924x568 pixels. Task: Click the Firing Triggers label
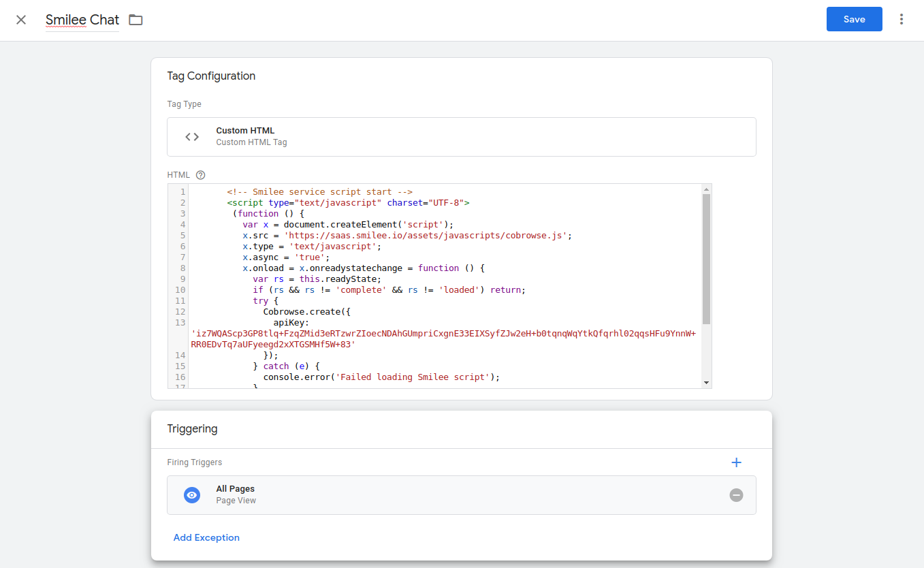click(195, 462)
